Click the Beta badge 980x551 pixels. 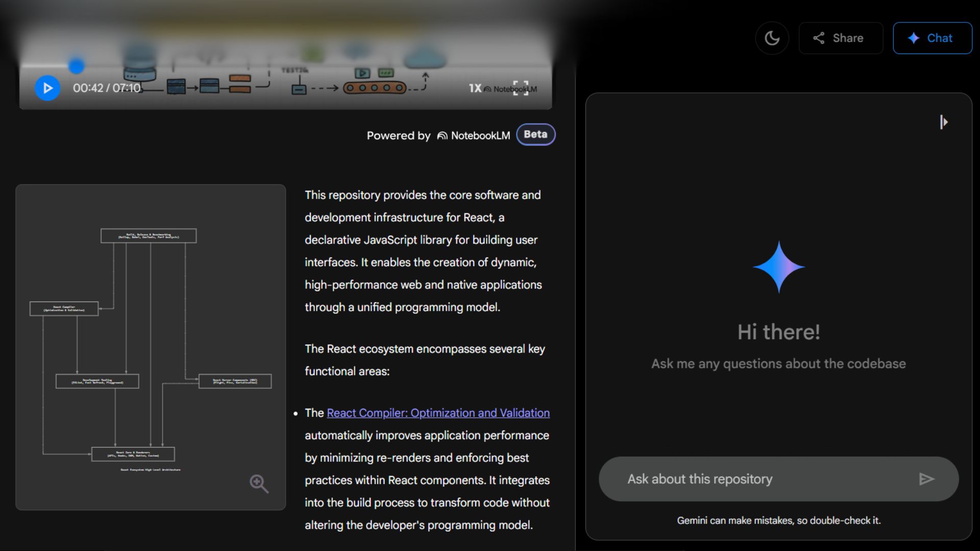coord(535,135)
